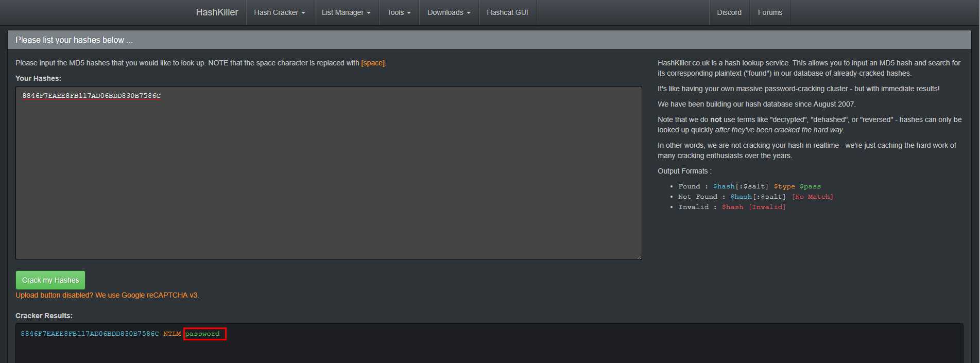980x363 pixels.
Task: Open the Forums link
Action: pyautogui.click(x=770, y=12)
